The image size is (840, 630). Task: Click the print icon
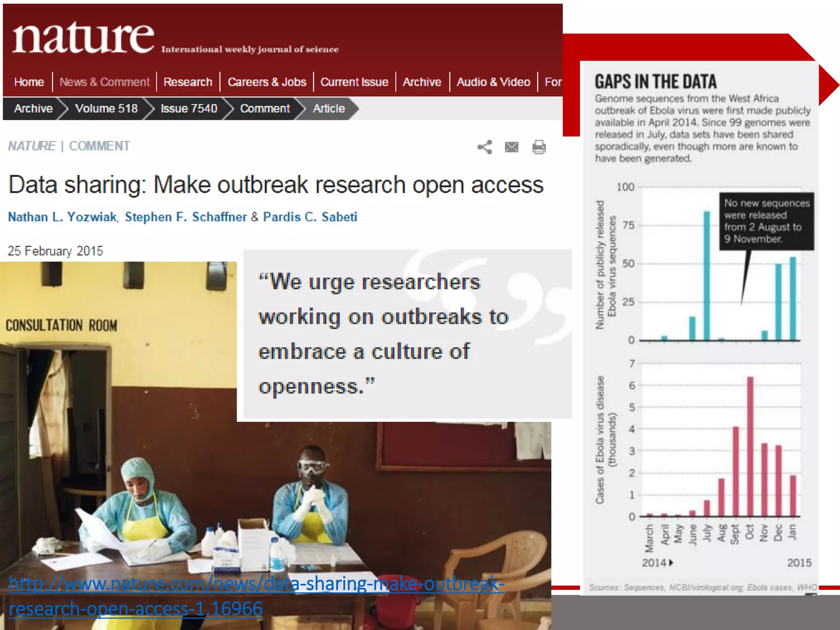(x=539, y=147)
